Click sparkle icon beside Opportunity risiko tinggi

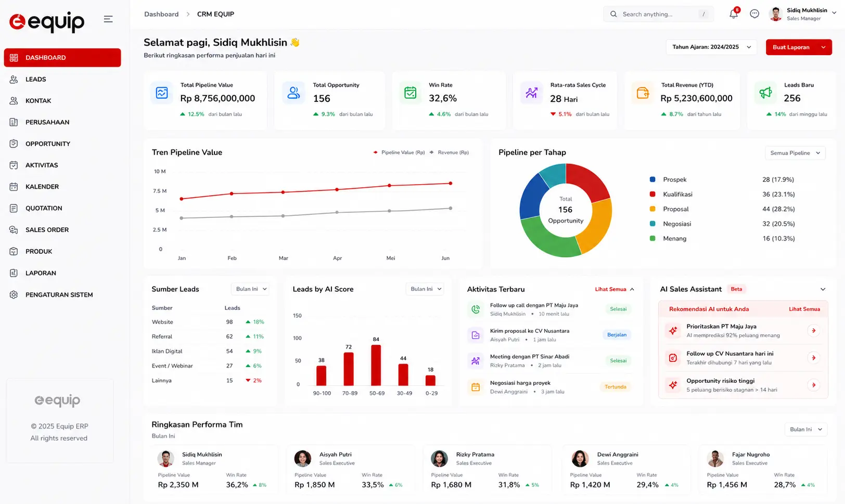click(673, 385)
